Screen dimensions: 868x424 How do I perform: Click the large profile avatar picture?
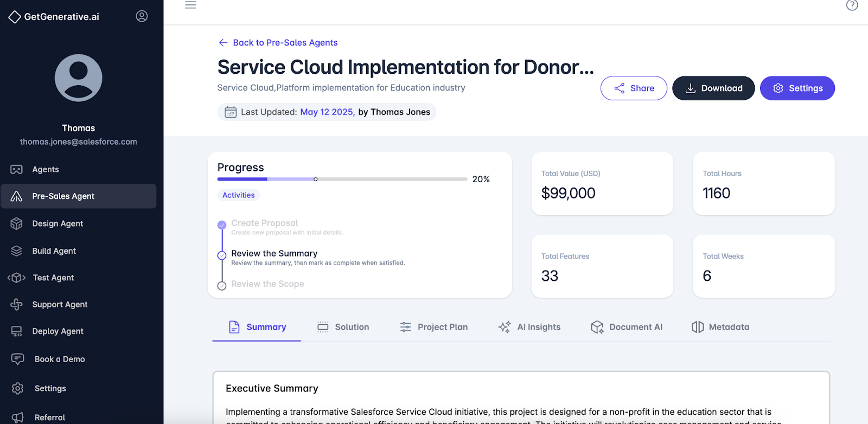pos(79,78)
